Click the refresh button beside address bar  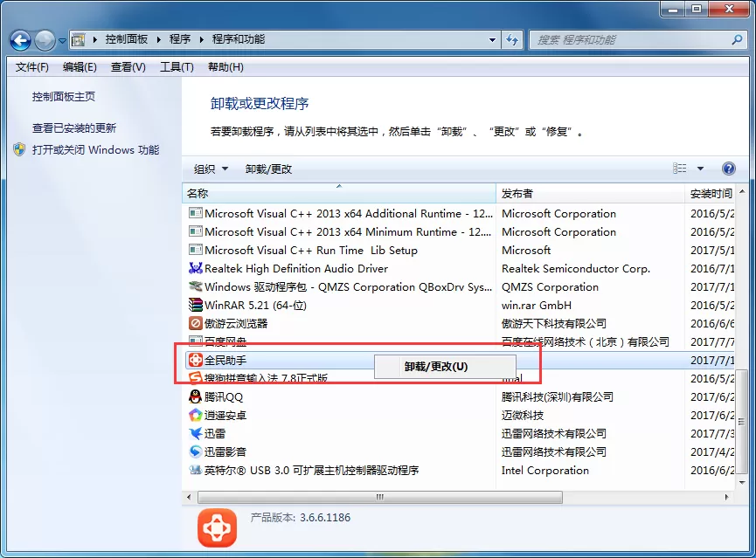pyautogui.click(x=512, y=40)
